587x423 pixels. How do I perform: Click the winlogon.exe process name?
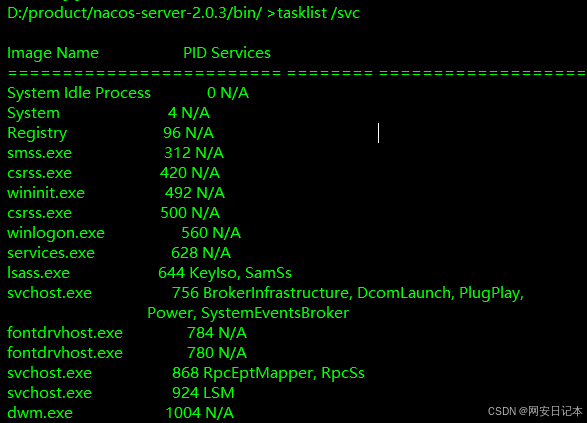[x=56, y=233]
